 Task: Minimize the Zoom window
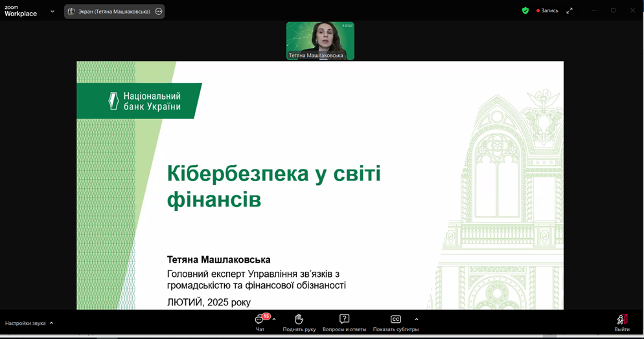pyautogui.click(x=593, y=10)
